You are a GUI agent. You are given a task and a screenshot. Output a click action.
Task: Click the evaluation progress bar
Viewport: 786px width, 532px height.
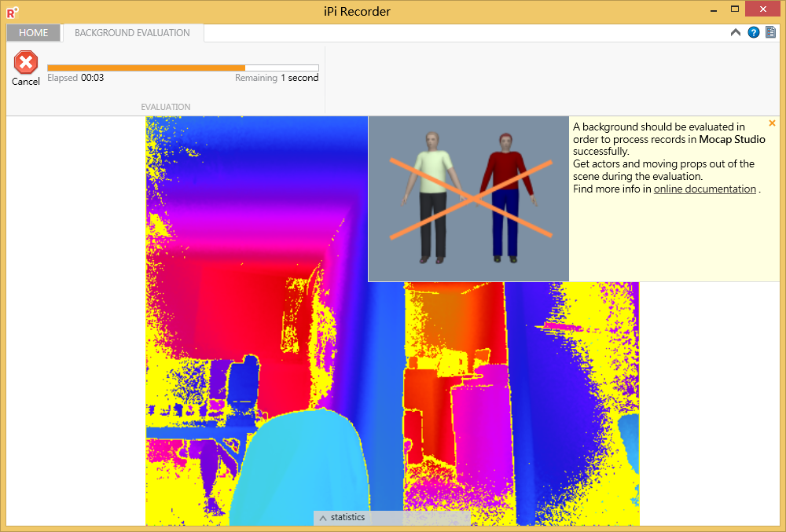pos(182,68)
